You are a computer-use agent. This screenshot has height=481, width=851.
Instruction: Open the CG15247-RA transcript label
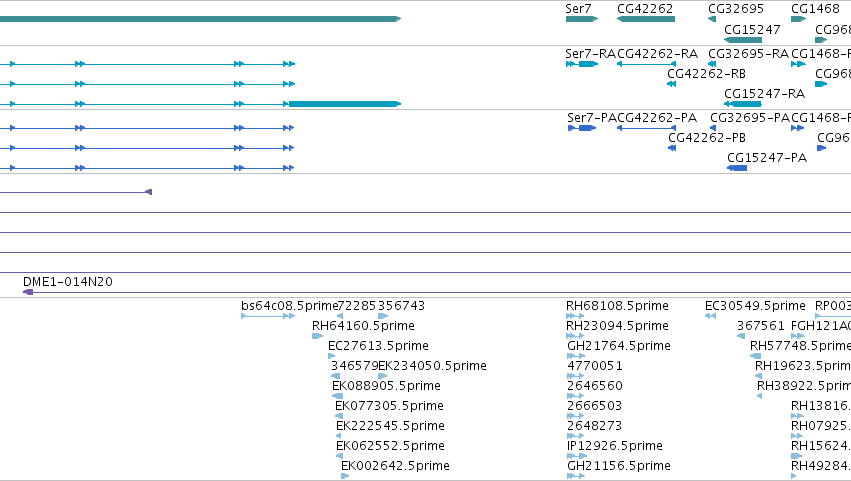pos(764,94)
